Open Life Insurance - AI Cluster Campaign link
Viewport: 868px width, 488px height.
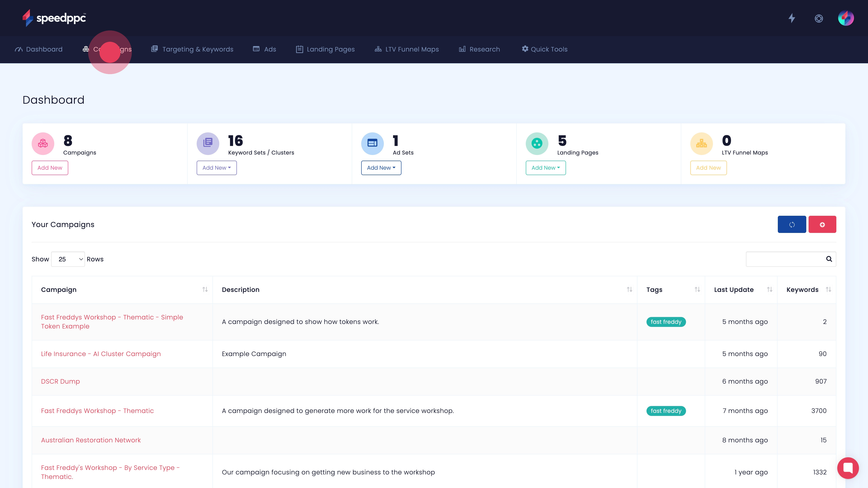pyautogui.click(x=101, y=354)
